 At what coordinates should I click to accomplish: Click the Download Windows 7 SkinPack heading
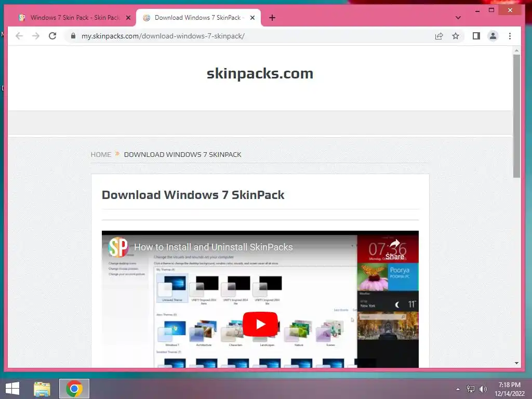[x=193, y=195]
